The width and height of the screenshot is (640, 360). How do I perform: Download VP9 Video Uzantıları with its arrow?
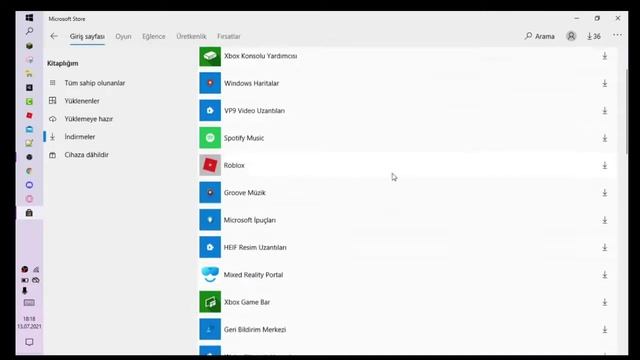[604, 111]
